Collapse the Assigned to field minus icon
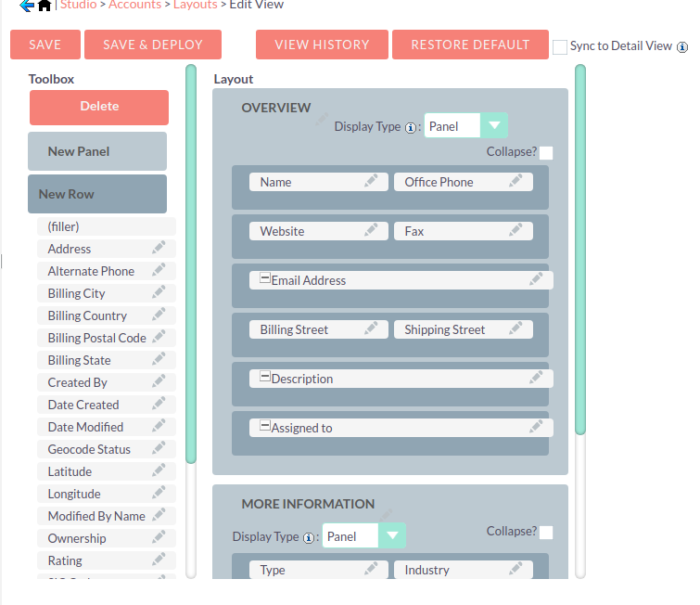The image size is (700, 605). pos(264,427)
